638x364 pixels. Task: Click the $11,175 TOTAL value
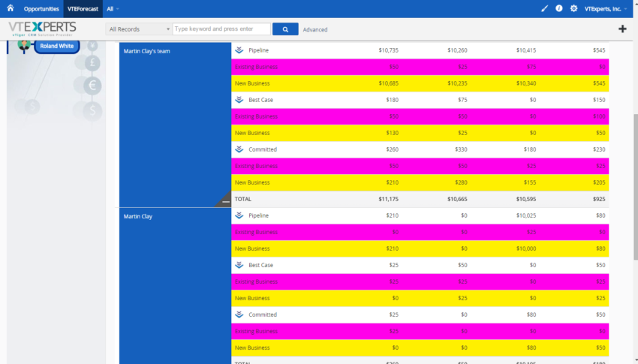click(388, 200)
